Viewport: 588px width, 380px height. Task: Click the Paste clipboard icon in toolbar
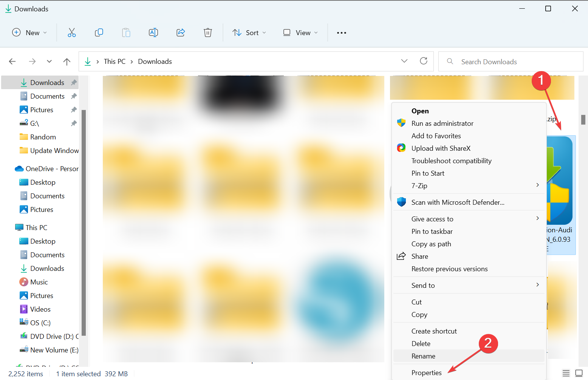(x=126, y=32)
